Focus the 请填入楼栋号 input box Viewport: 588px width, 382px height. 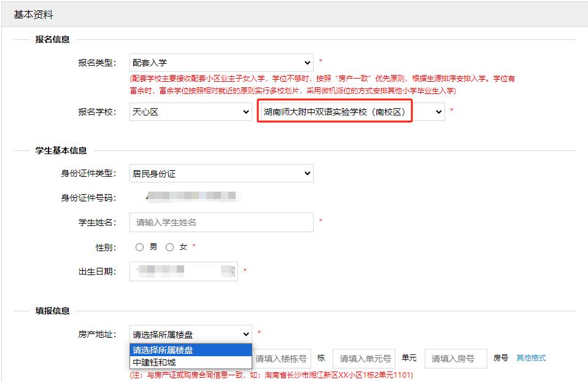tap(281, 359)
